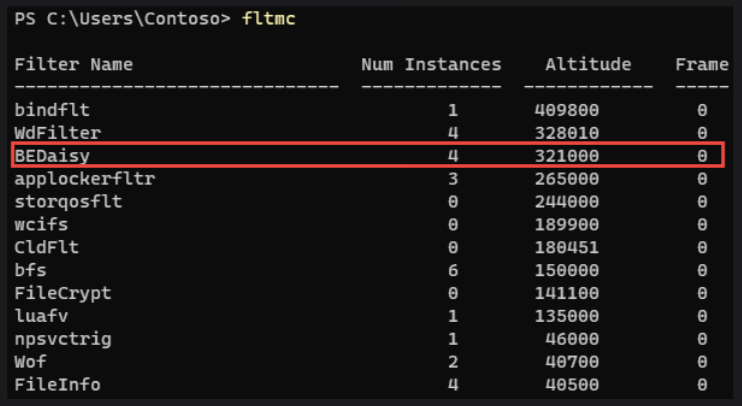Select the luafv filter name

41,316
